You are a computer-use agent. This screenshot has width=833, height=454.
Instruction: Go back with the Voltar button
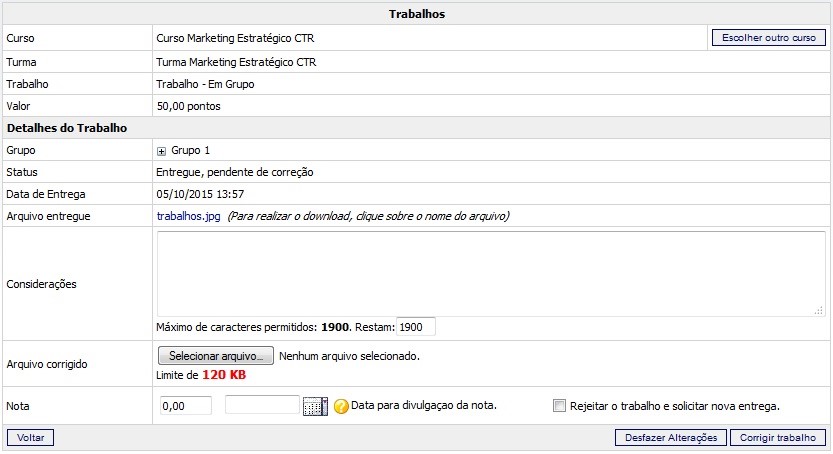point(30,438)
